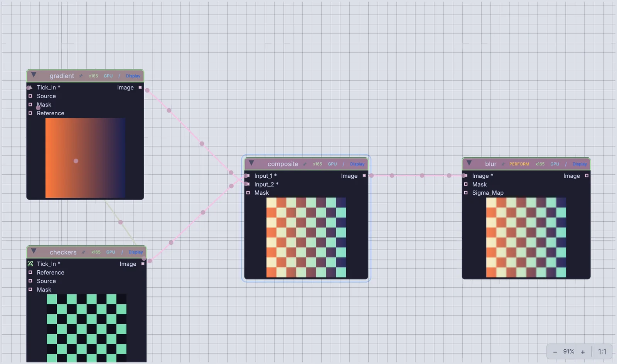Click the composite node's Image output socket
The image size is (617, 364).
point(364,176)
